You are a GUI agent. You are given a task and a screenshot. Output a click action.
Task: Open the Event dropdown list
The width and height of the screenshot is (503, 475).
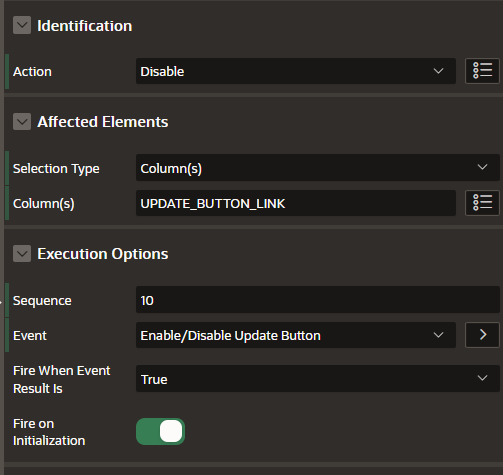296,335
